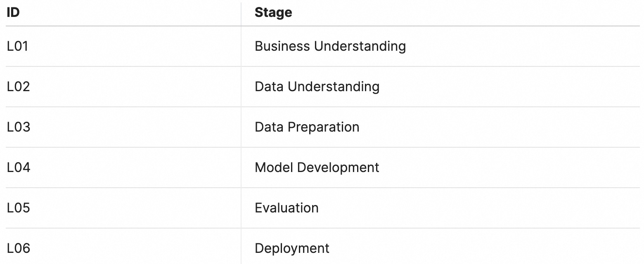
Task: Select the Data Preparation cell
Action: (440, 127)
